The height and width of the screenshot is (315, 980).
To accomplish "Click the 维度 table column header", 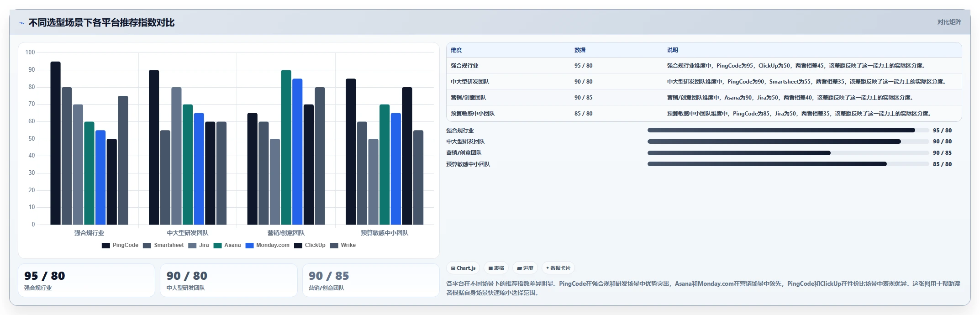I will (456, 50).
